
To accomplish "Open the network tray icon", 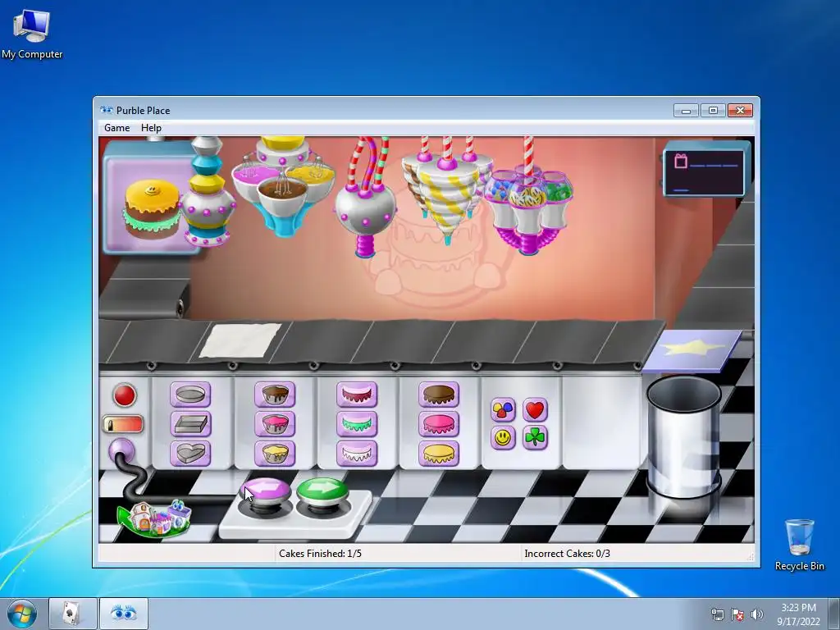I will 718,614.
